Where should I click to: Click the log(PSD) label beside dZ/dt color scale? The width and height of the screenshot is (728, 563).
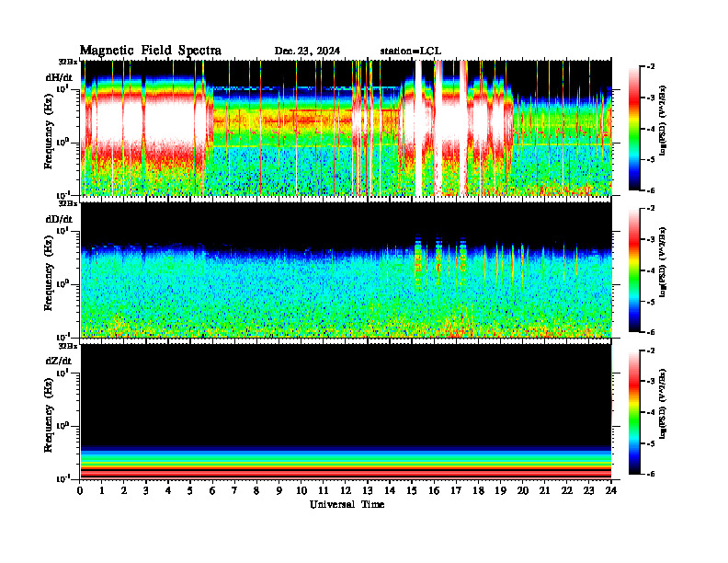662,404
